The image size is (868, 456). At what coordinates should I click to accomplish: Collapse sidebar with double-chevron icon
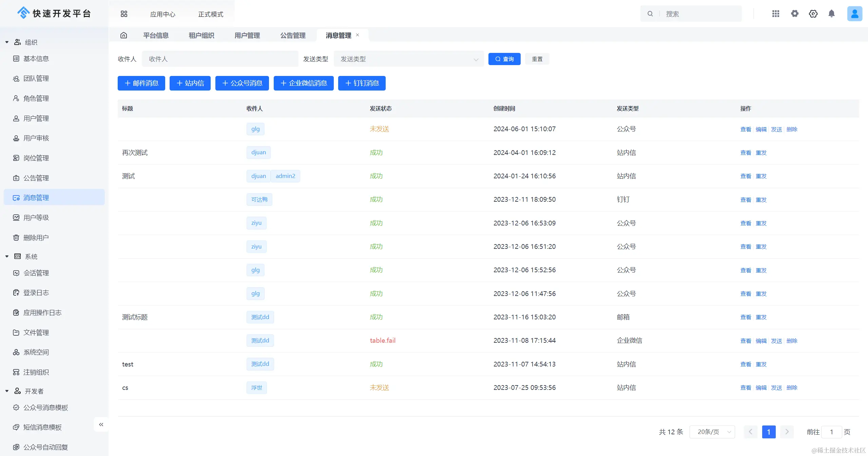point(101,424)
